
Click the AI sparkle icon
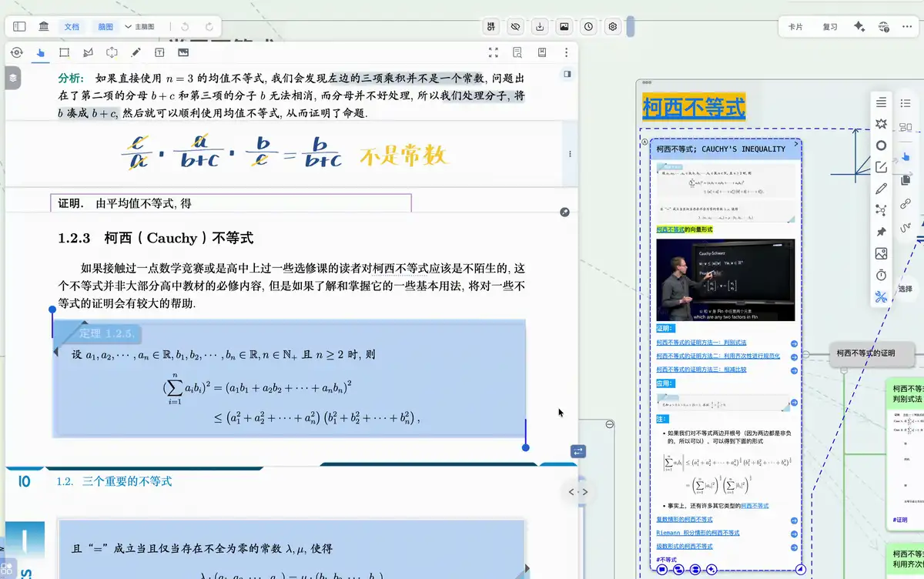860,26
